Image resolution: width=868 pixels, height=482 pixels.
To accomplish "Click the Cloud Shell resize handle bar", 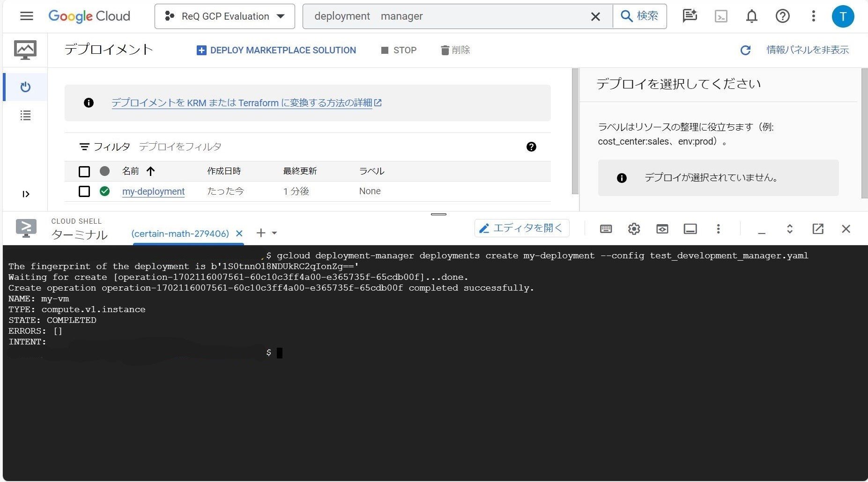I will [x=438, y=214].
